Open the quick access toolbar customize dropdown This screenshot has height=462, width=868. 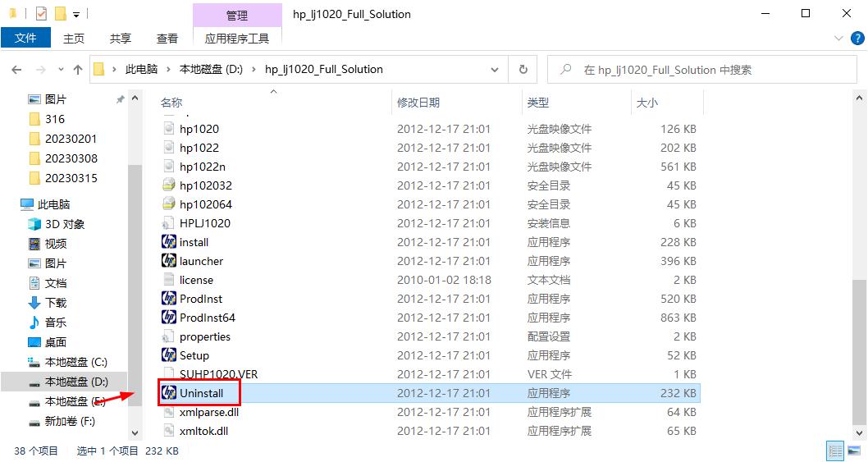[x=76, y=14]
